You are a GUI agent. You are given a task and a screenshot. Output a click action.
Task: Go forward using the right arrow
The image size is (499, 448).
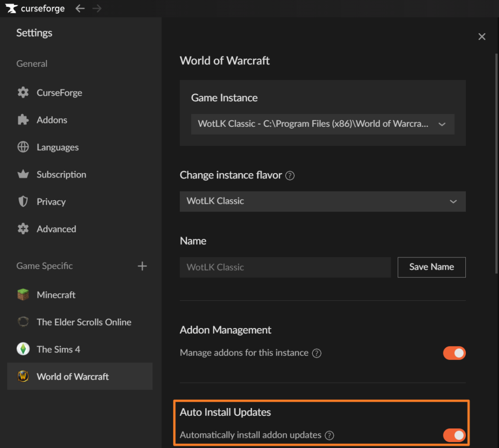pyautogui.click(x=97, y=9)
